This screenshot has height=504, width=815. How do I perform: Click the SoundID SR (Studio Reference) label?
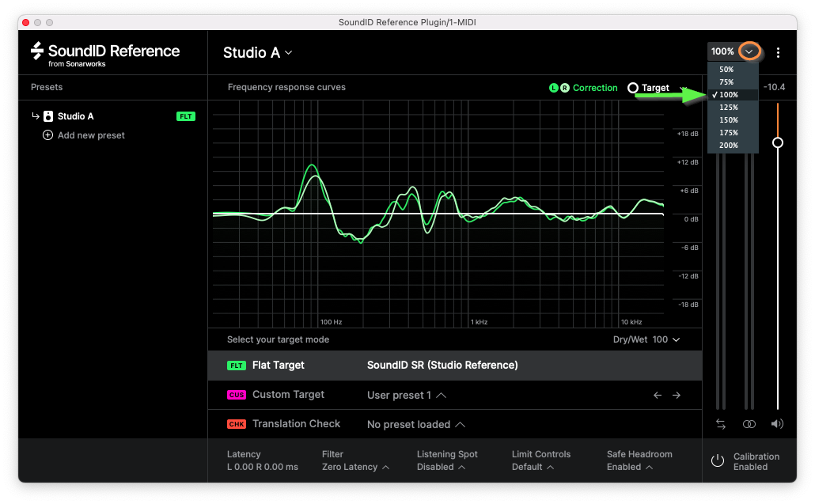pos(442,366)
